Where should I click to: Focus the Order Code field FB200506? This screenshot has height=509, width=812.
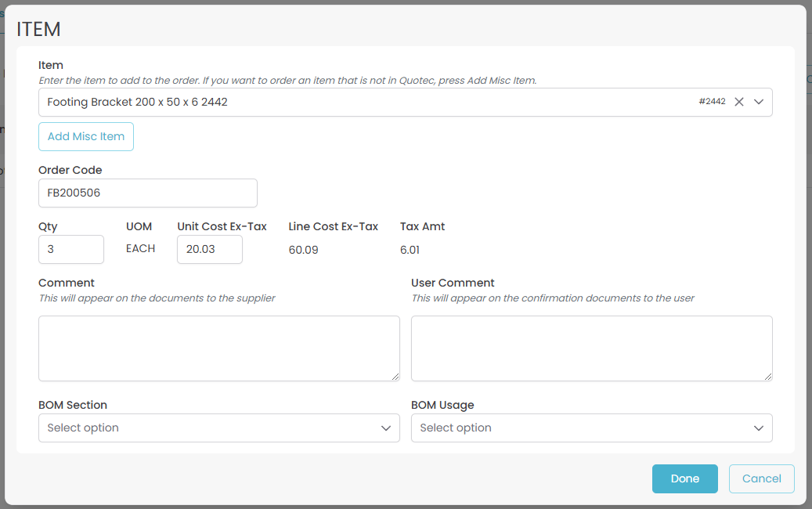tap(147, 193)
